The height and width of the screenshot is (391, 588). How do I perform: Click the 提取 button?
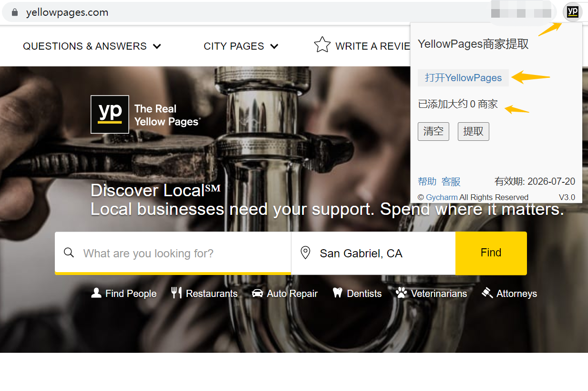click(x=474, y=131)
